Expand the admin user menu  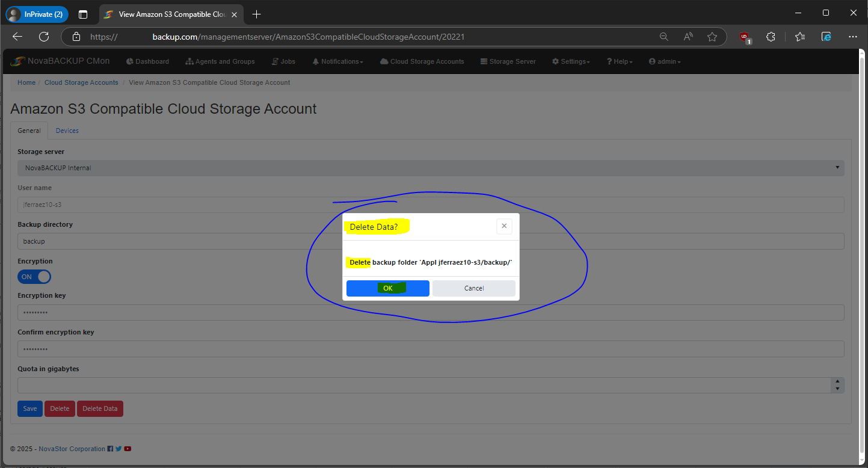click(665, 61)
